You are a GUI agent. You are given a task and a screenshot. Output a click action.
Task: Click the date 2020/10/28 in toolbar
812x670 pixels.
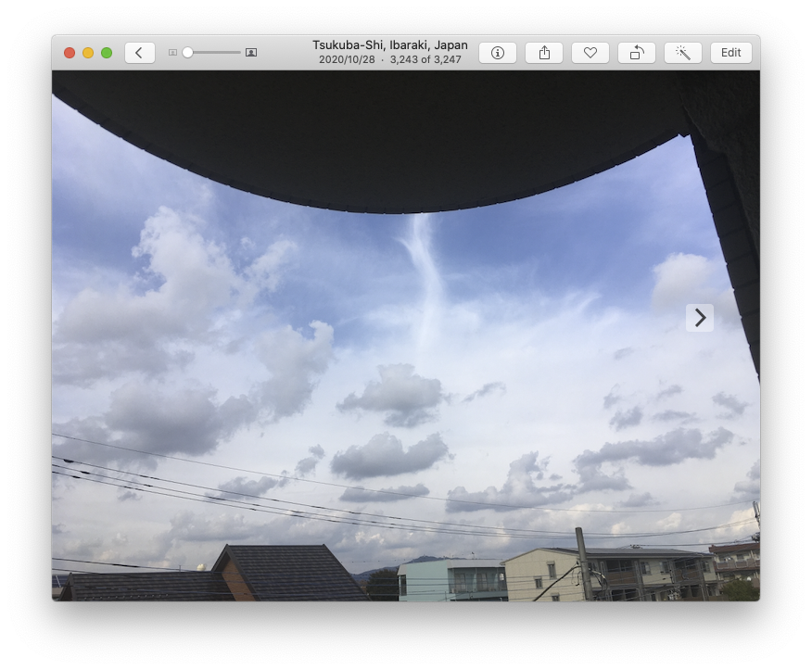point(347,60)
